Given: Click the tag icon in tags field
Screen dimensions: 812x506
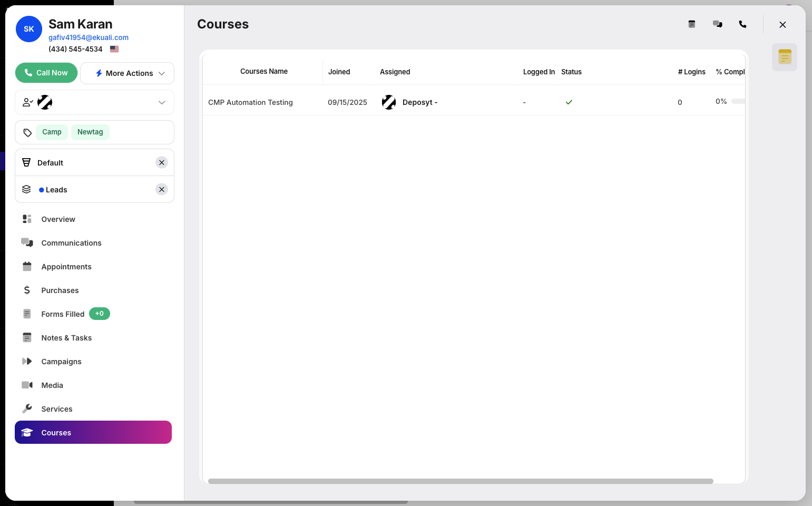Looking at the screenshot, I should coord(27,132).
